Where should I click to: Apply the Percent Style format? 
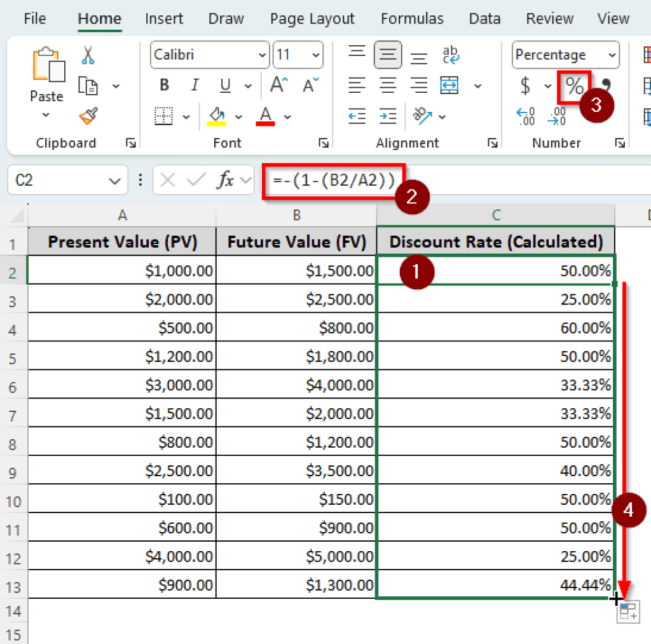(574, 86)
